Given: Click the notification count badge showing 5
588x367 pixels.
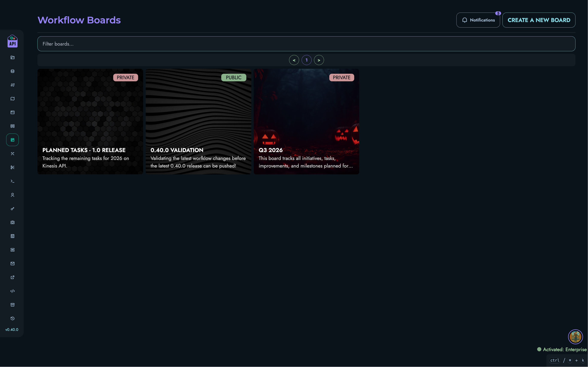Looking at the screenshot, I should [x=498, y=13].
